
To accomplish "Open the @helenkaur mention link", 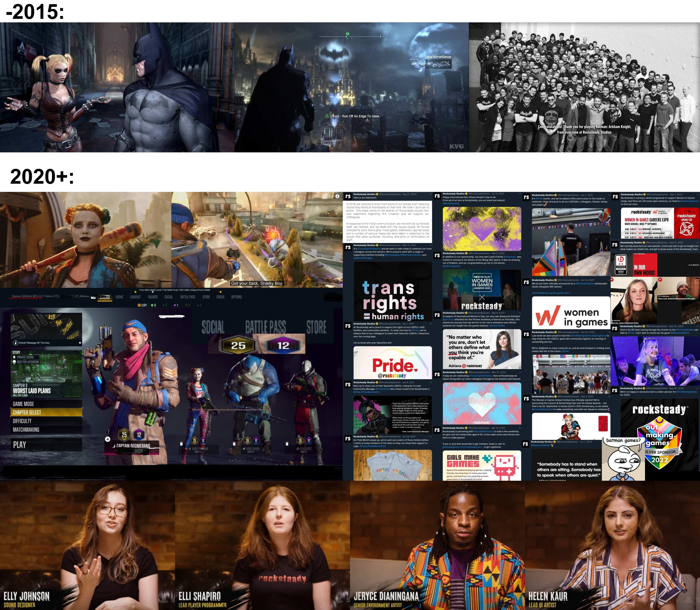I will (x=510, y=257).
